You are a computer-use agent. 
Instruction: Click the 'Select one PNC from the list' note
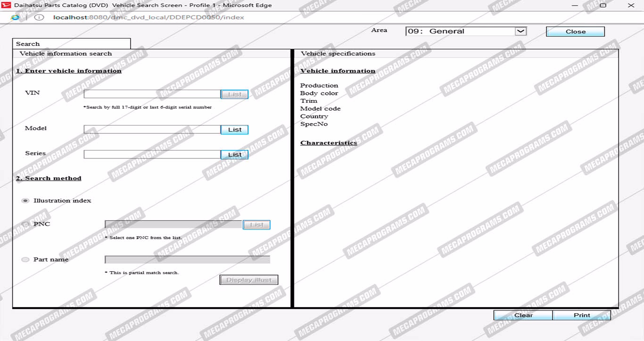pos(143,238)
